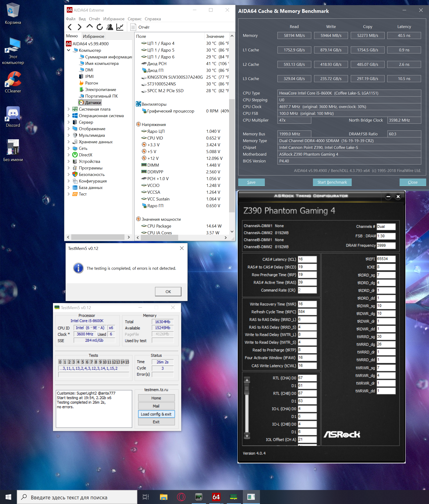This screenshot has width=429, height=504.
Task: Click the Forward arrow in AIDA64 toolbar
Action: pos(79,27)
